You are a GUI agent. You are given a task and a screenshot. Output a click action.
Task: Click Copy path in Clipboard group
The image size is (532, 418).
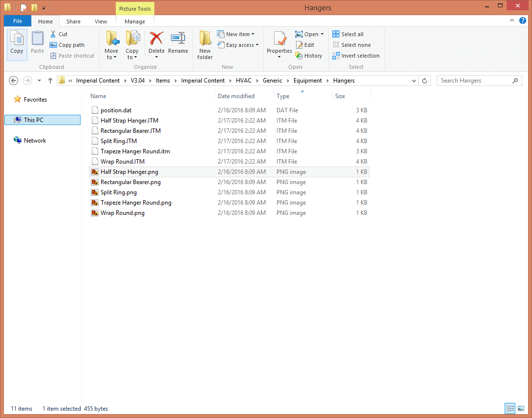click(x=67, y=45)
